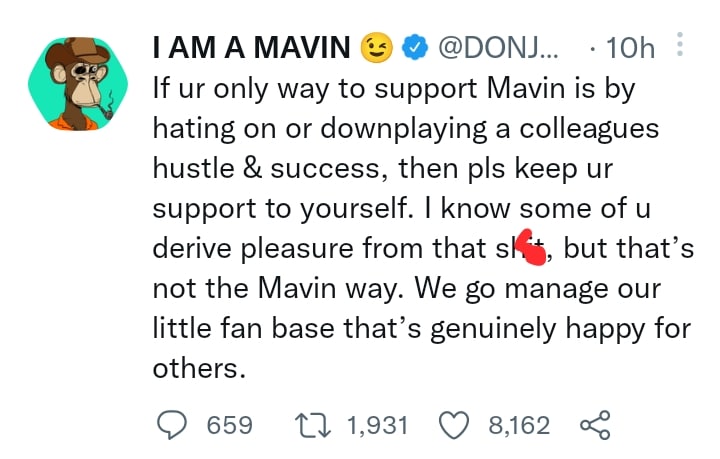Image resolution: width=720 pixels, height=459 pixels.
Task: Share the tweet via the share icon
Action: pos(594,425)
